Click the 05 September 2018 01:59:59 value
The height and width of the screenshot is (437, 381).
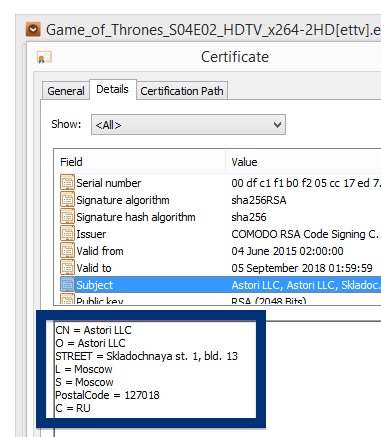click(x=302, y=268)
